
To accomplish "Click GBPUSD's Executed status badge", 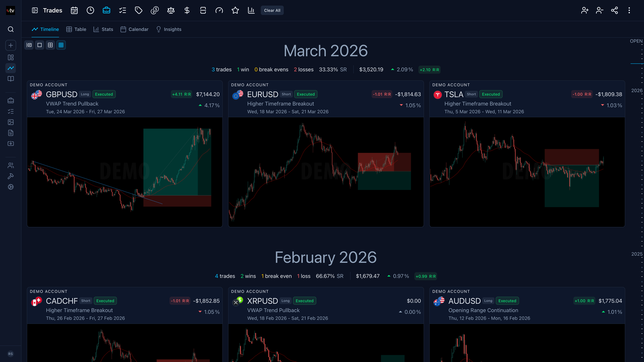I will pyautogui.click(x=104, y=94).
